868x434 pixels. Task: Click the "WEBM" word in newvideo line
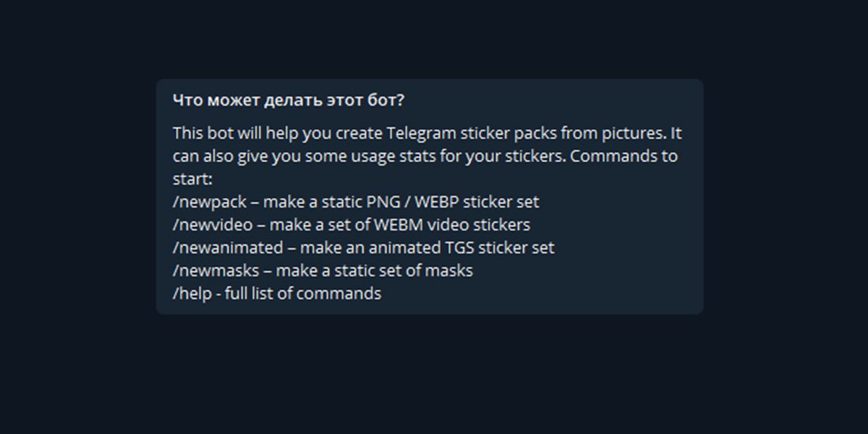400,225
